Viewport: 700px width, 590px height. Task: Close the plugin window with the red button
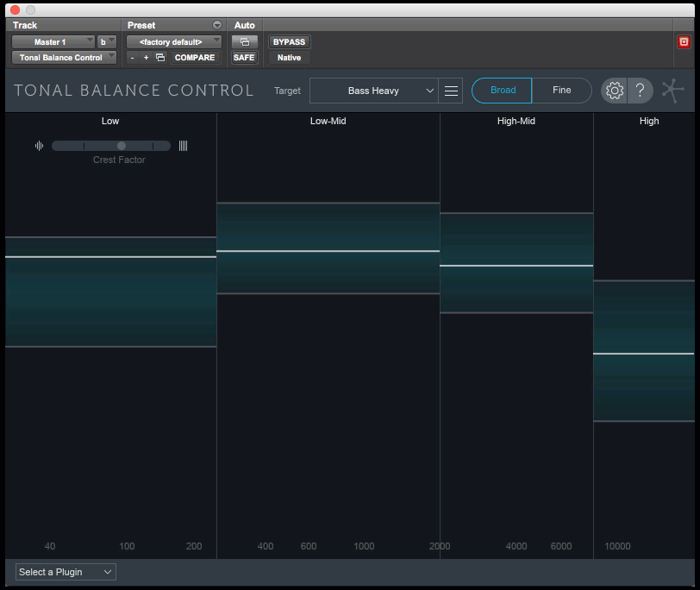[x=16, y=9]
